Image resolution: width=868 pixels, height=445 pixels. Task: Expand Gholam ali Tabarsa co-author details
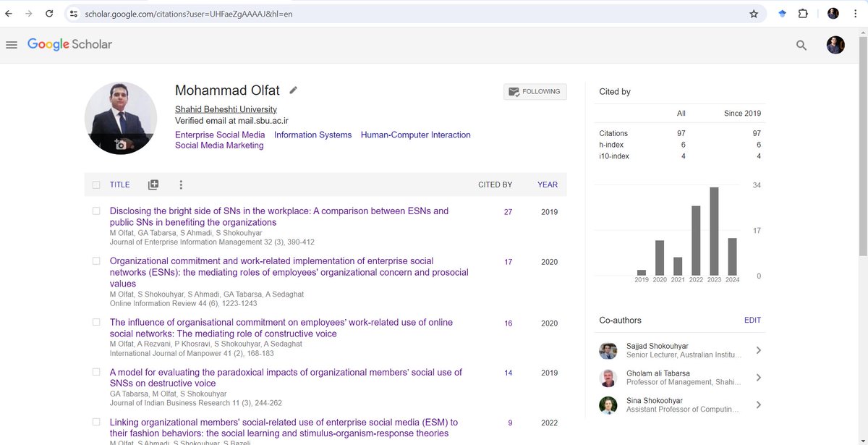coord(759,377)
